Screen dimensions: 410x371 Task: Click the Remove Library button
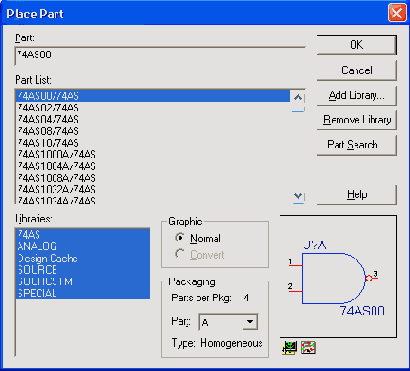[x=356, y=120]
